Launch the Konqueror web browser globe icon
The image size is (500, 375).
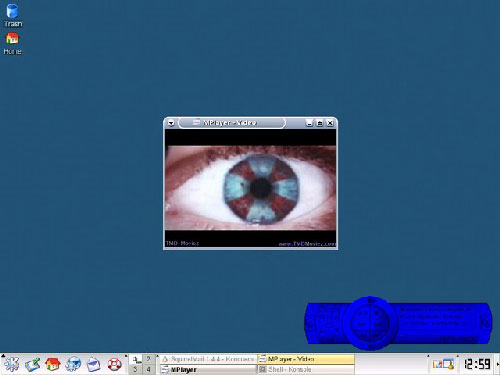73,364
